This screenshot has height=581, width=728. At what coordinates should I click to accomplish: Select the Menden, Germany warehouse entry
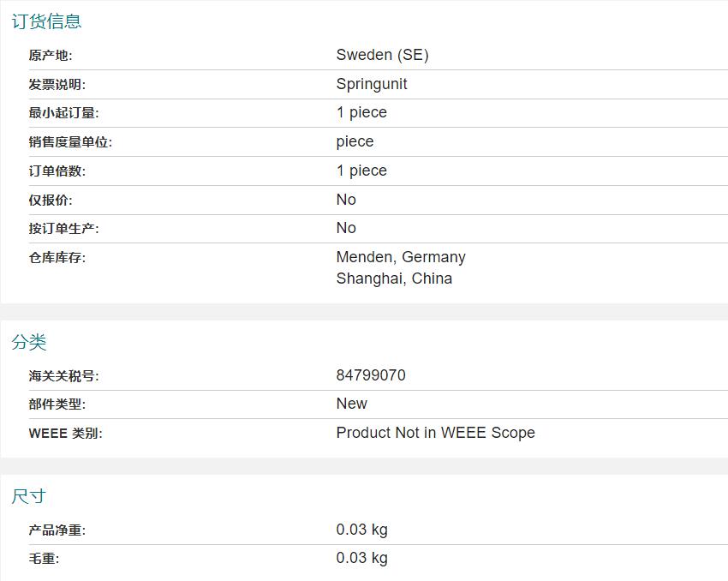coord(401,257)
